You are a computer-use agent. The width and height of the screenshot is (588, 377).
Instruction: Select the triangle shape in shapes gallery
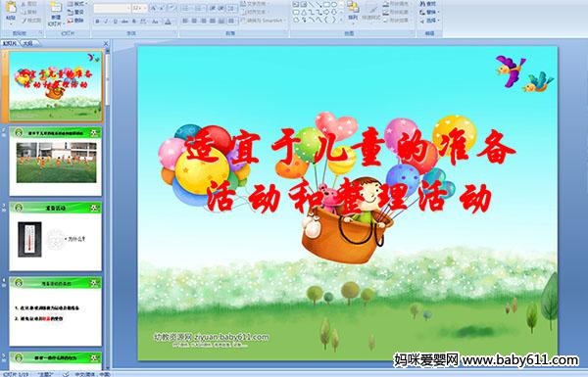pos(303,12)
